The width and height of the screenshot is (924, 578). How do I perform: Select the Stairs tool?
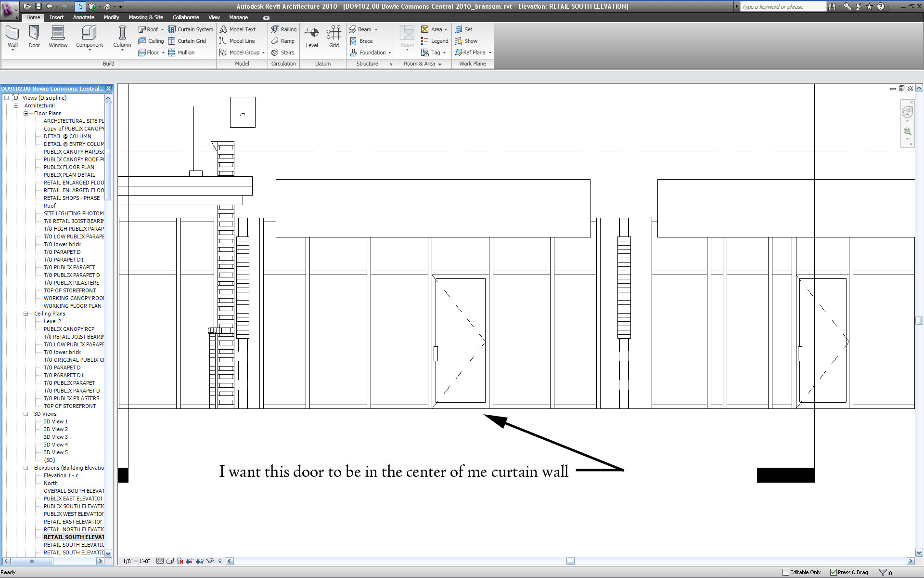pyautogui.click(x=282, y=53)
